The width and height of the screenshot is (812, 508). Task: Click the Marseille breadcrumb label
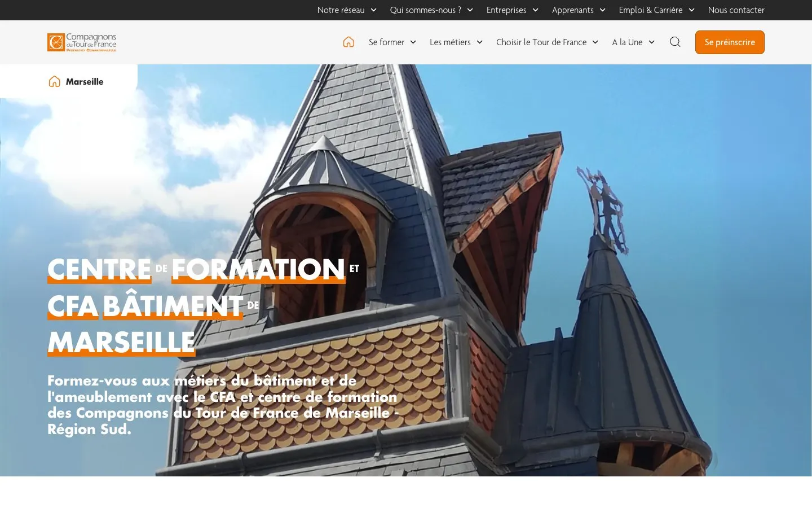[85, 82]
